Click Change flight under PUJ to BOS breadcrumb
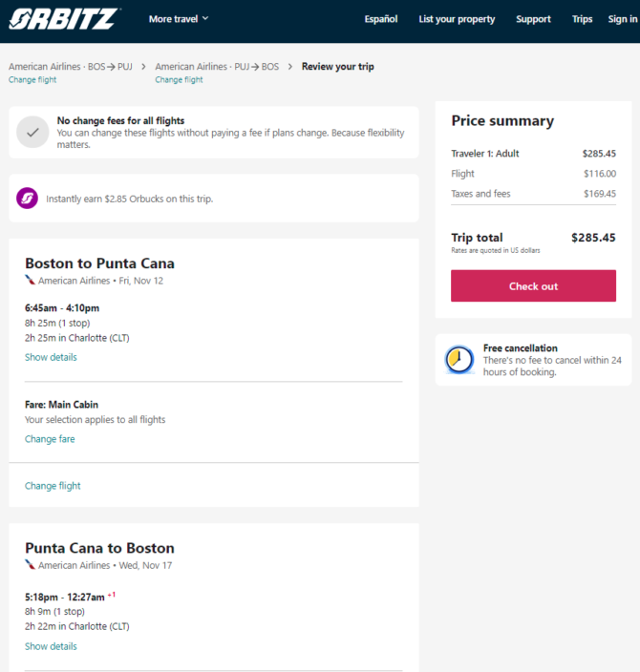 (179, 80)
